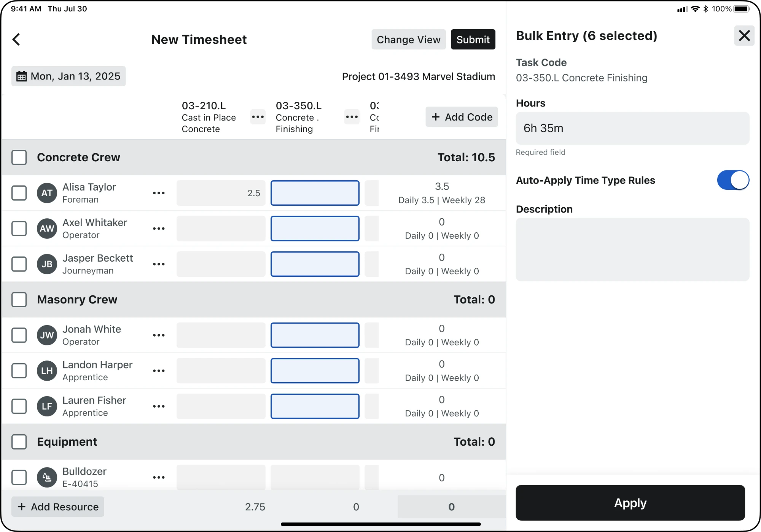Viewport: 761px width, 532px height.
Task: Check the box for Landon Harper
Action: tap(19, 371)
